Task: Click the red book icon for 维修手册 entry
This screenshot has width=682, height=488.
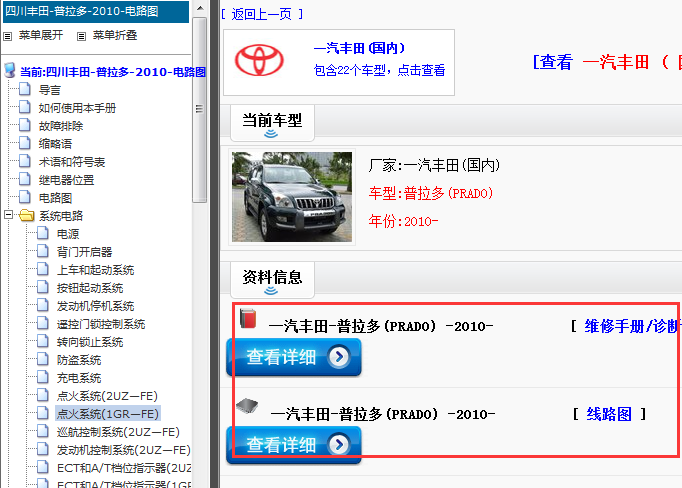Action: pyautogui.click(x=248, y=318)
